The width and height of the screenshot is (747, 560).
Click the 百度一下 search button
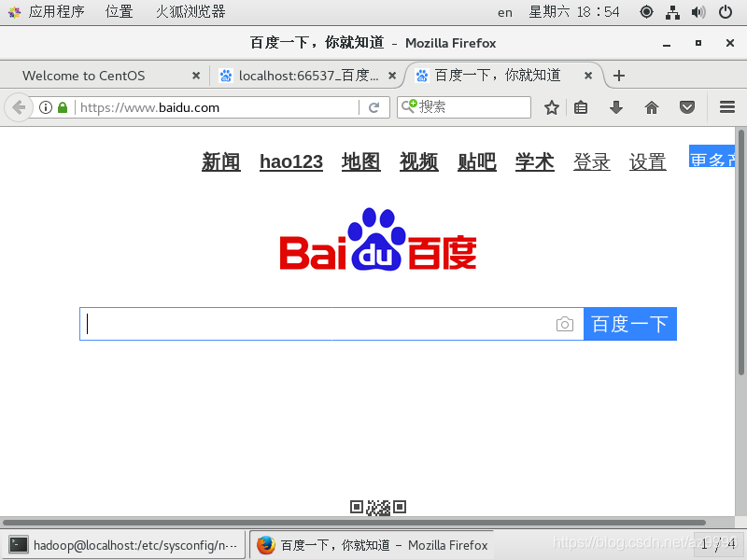pyautogui.click(x=629, y=324)
